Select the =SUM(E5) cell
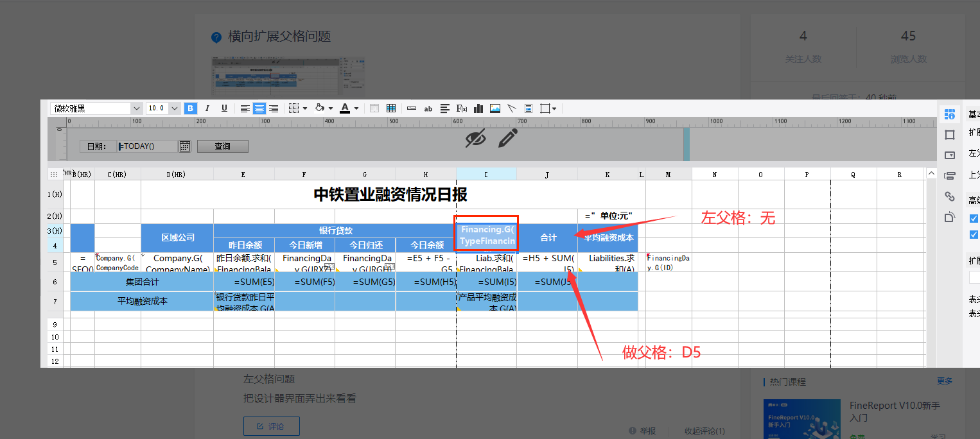980x439 pixels. 244,281
